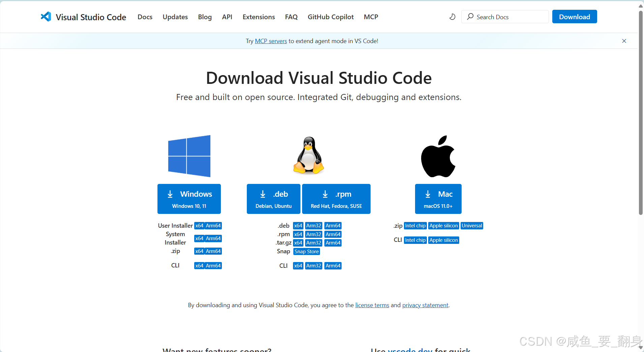Select Linux CLI Arm64 download
Image resolution: width=644 pixels, height=352 pixels.
(x=333, y=266)
